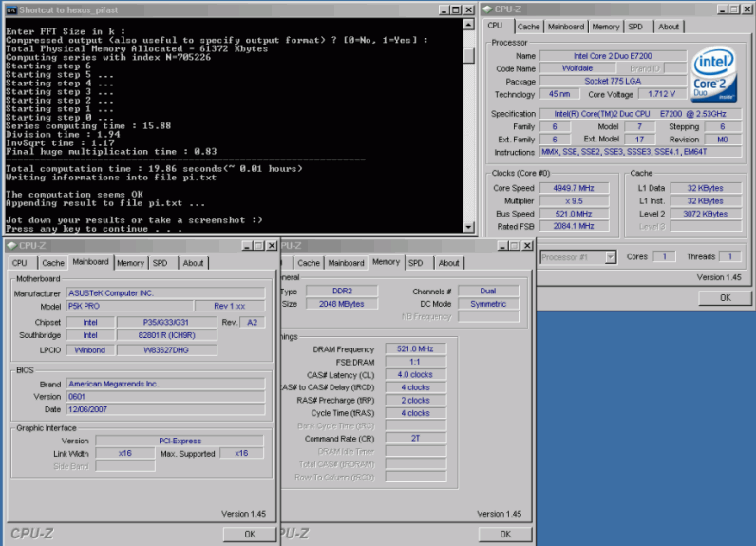756x546 pixels.
Task: Click the Core Speed value 4949.7 MHz
Action: click(574, 188)
